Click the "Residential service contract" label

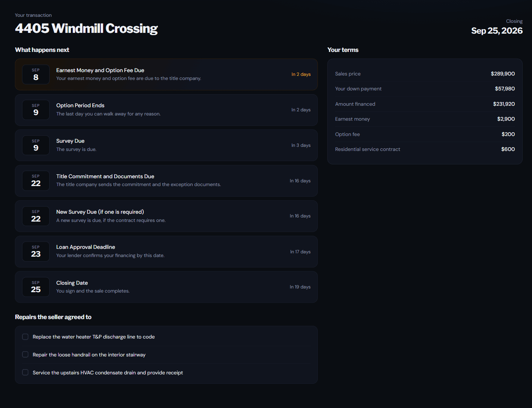368,149
